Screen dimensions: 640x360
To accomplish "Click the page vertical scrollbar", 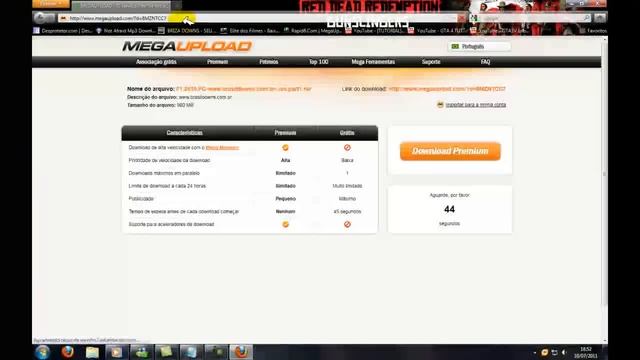I will pyautogui.click(x=604, y=173).
